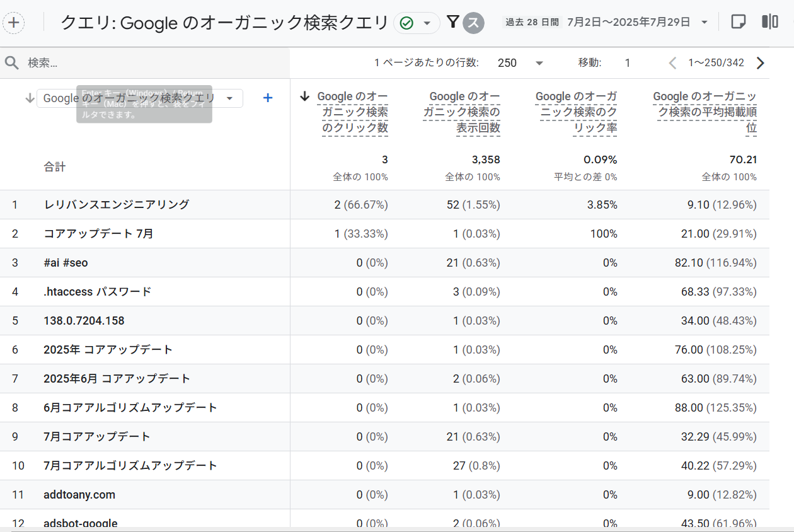Go to next page of results
794x532 pixels.
(x=760, y=63)
